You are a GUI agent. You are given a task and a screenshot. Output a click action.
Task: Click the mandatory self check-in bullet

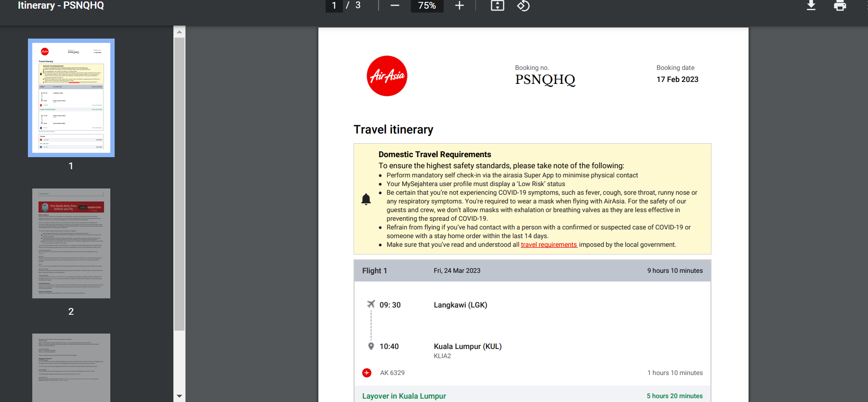click(x=512, y=175)
